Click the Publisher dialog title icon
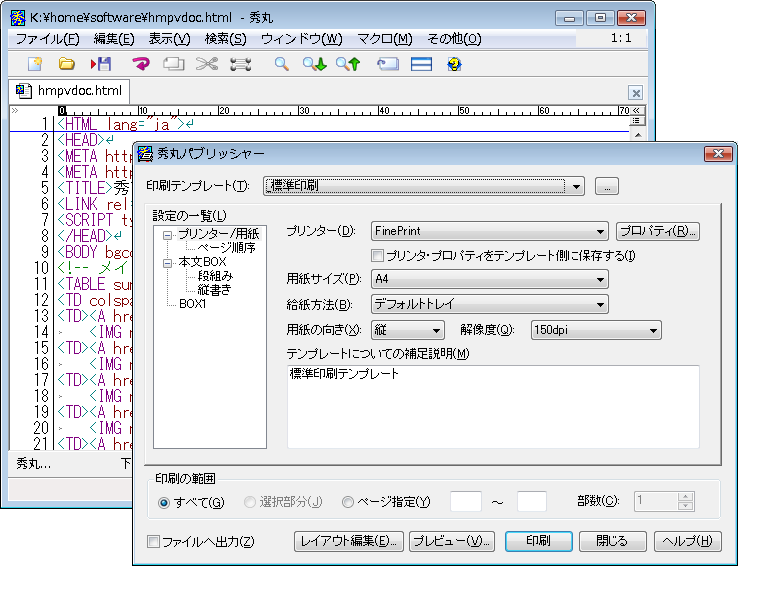The width and height of the screenshot is (764, 601). coord(145,154)
